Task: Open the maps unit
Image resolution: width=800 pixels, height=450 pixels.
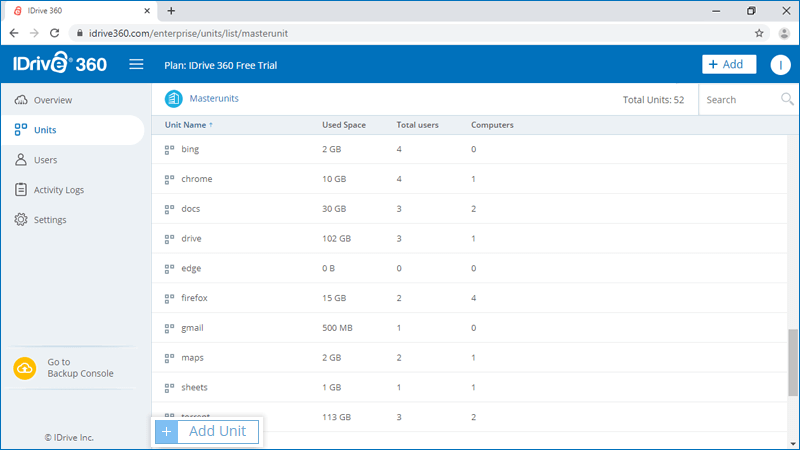Action: pos(192,358)
